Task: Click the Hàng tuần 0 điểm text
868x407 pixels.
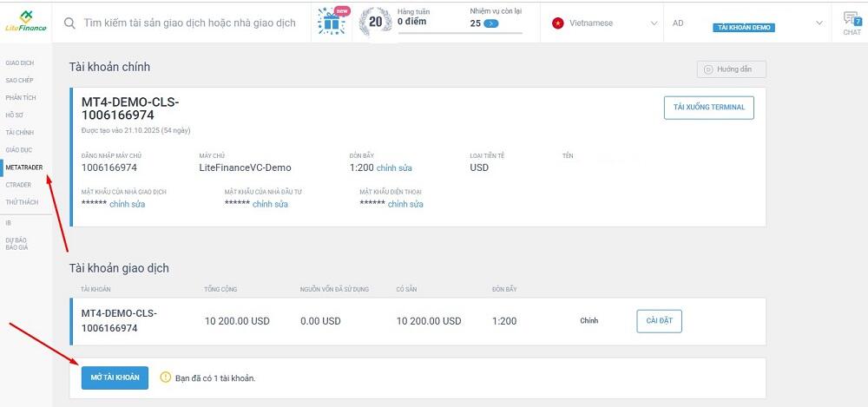Action: tap(413, 16)
